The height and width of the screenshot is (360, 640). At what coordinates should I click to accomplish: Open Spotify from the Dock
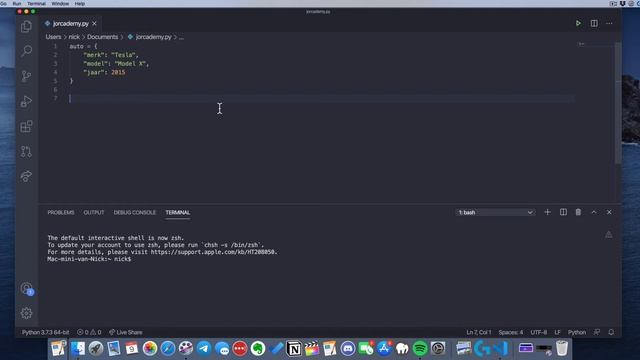pos(420,349)
